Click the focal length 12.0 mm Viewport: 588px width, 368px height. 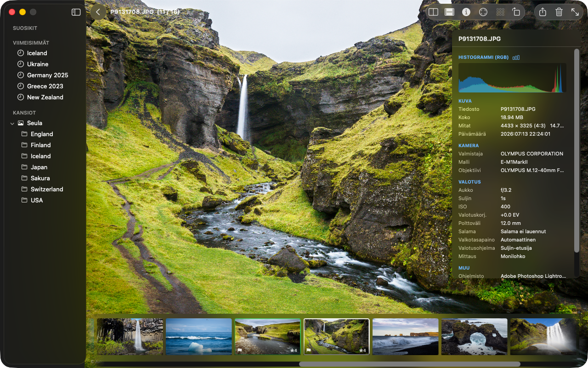[x=511, y=223]
